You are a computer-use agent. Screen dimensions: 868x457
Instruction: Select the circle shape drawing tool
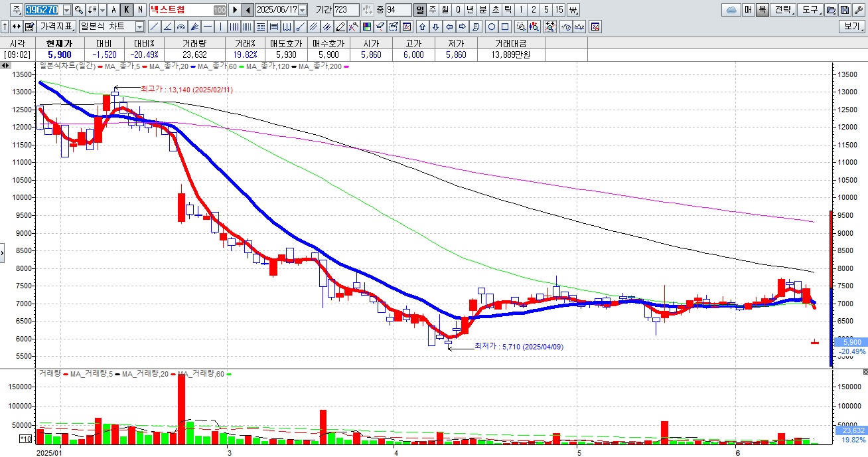[492, 27]
